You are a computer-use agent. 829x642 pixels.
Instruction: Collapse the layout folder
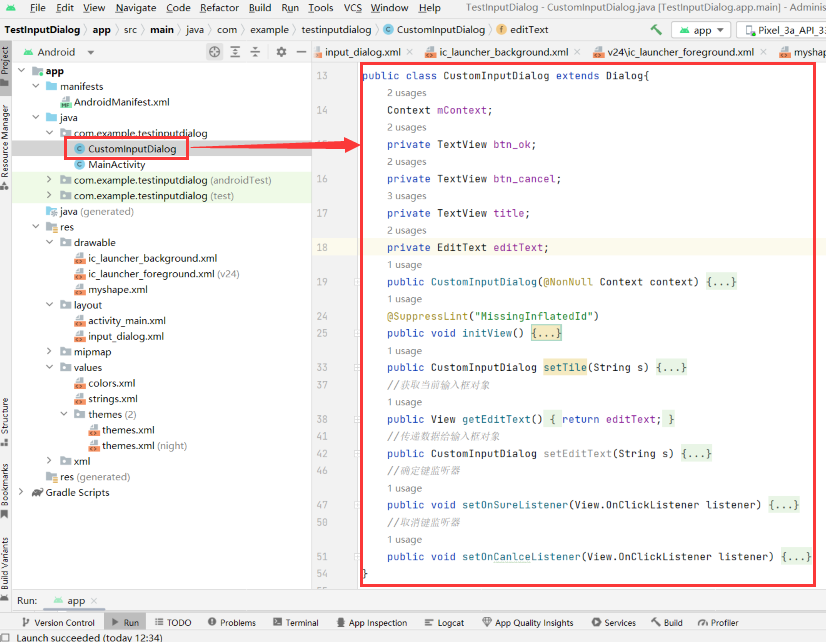pyautogui.click(x=50, y=305)
